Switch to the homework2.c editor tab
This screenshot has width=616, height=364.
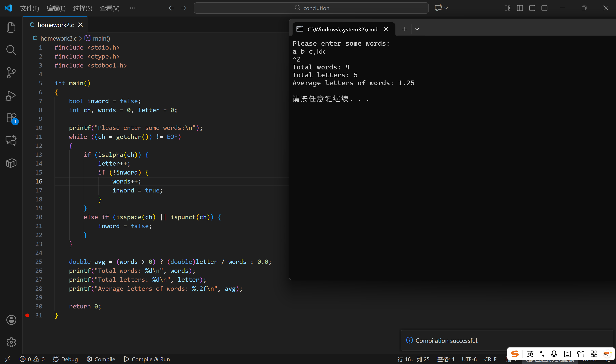coord(55,25)
